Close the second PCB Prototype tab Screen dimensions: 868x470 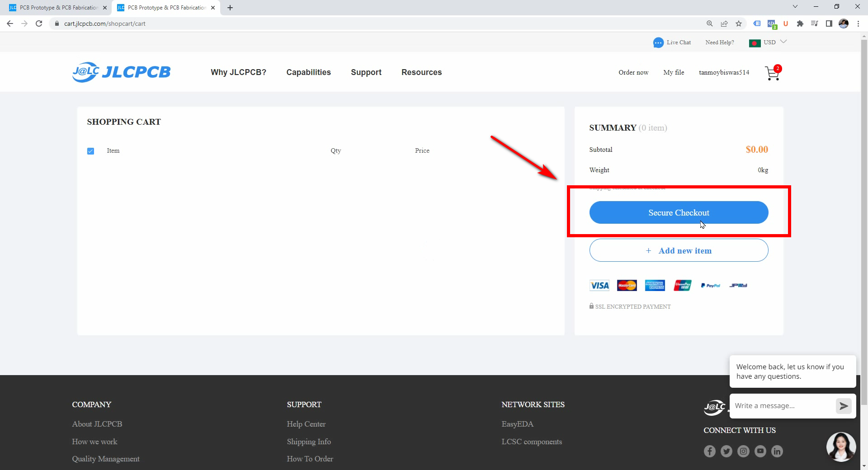click(213, 8)
